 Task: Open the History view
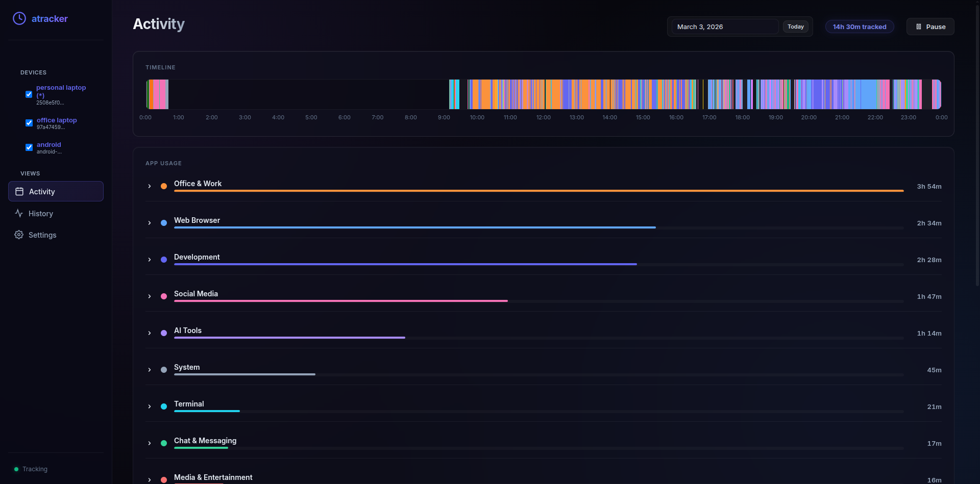(41, 214)
